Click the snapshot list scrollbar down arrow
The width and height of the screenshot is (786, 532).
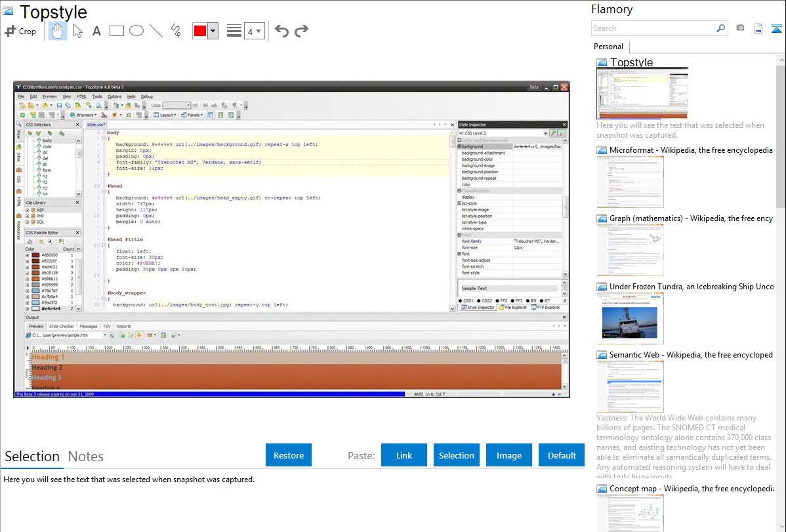click(781, 527)
